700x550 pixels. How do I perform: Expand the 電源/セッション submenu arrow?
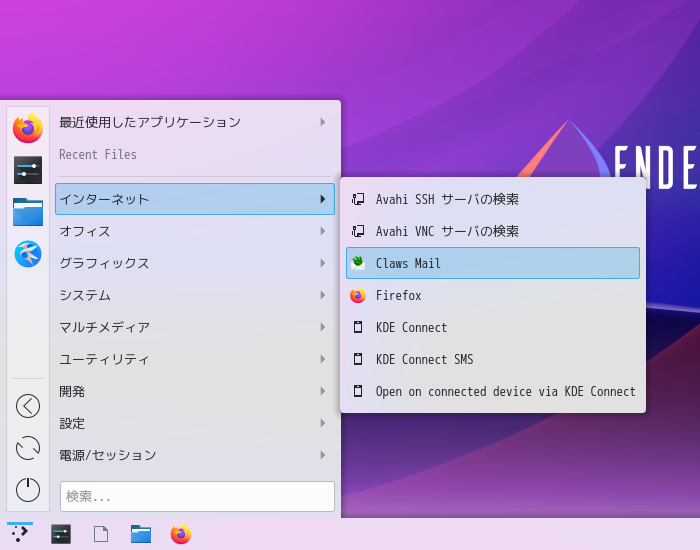323,455
